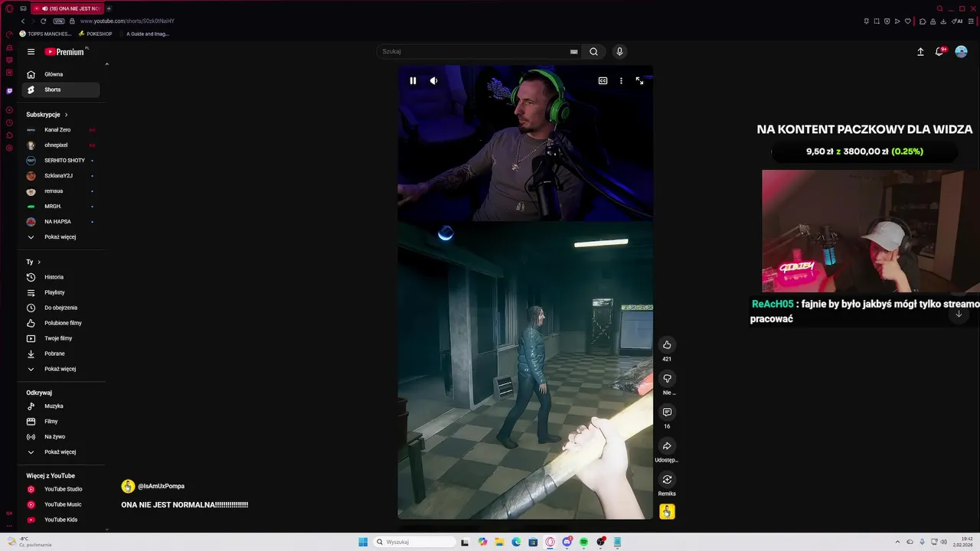Viewport: 980px width, 551px height.
Task: Open YouTube Kids
Action: click(x=60, y=520)
